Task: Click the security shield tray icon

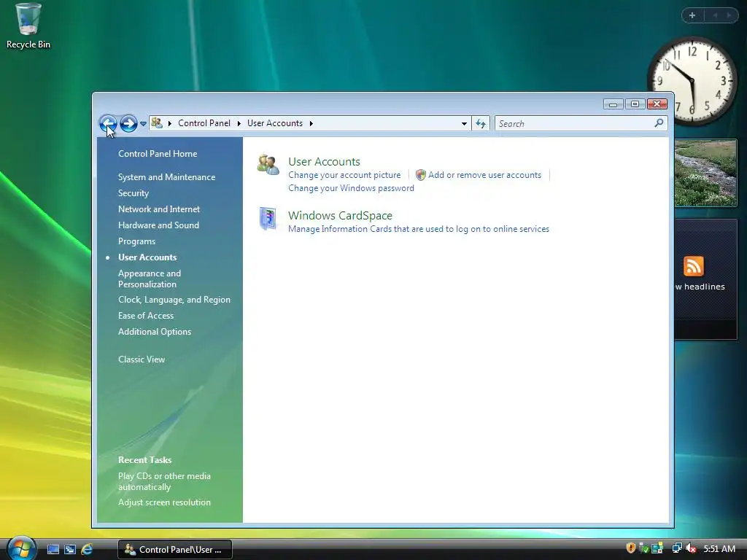Action: tap(631, 548)
